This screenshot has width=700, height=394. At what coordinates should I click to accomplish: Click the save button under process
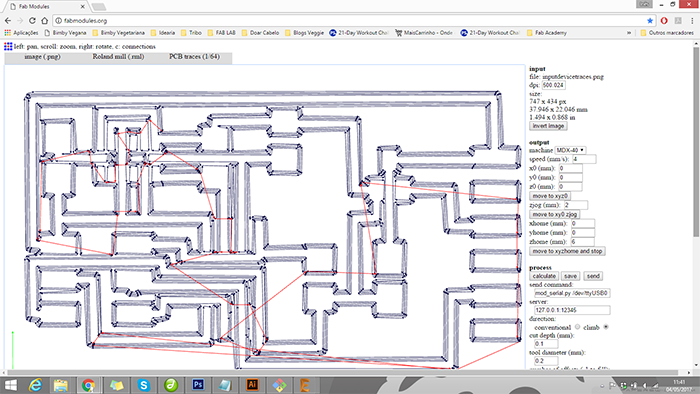pyautogui.click(x=571, y=276)
